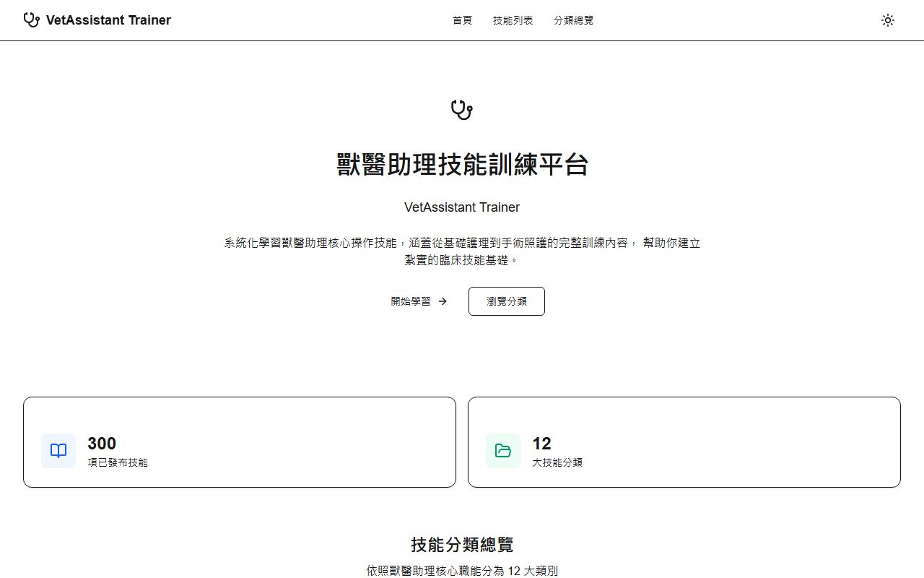Click the 獸醫助理技能訓練平台 main heading
924x578 pixels.
tap(462, 164)
